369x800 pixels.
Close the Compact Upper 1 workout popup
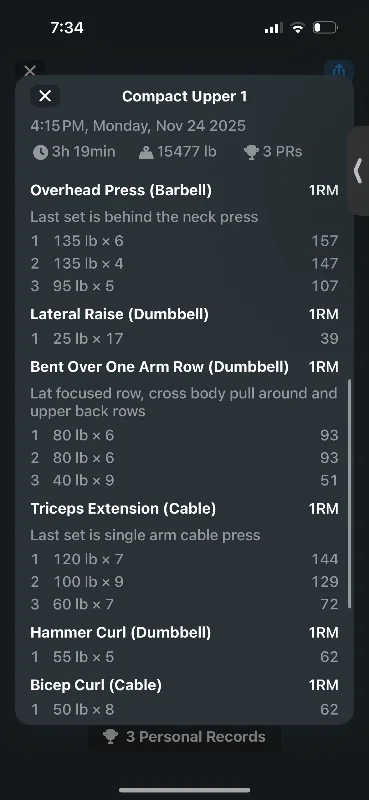tap(45, 96)
